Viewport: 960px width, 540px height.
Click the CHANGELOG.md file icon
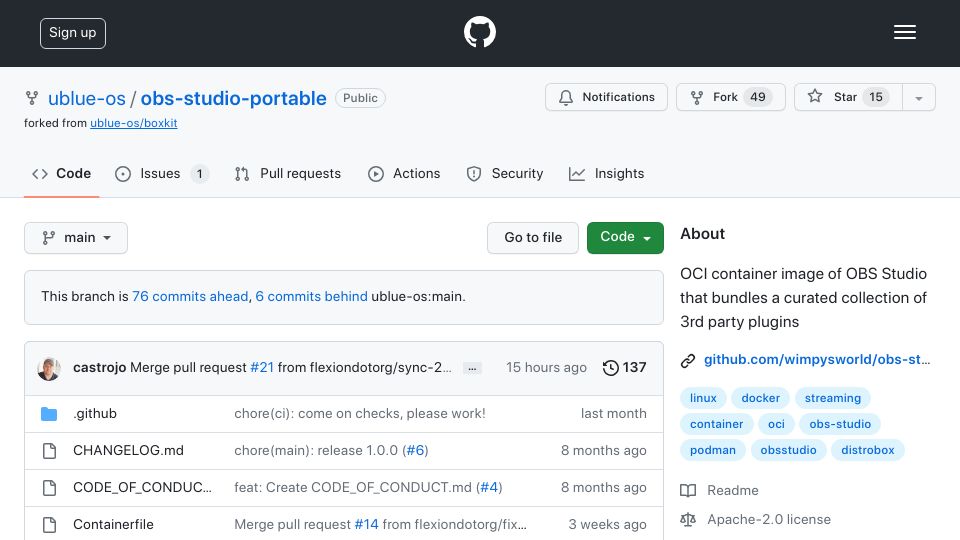[49, 451]
